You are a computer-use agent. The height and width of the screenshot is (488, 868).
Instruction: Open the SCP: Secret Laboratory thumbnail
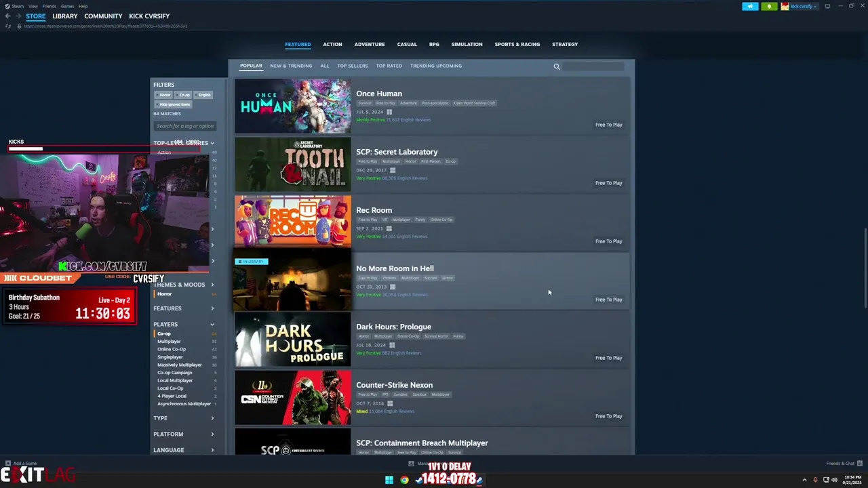coord(293,165)
